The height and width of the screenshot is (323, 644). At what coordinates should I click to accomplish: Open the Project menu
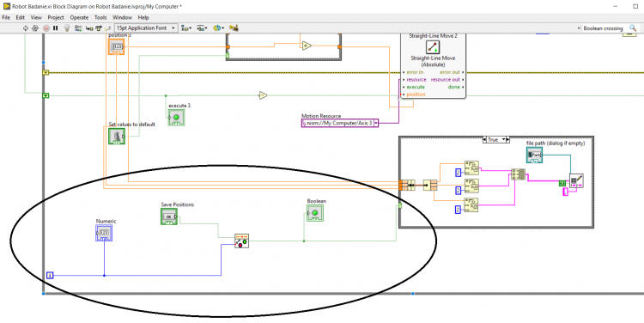pos(56,18)
